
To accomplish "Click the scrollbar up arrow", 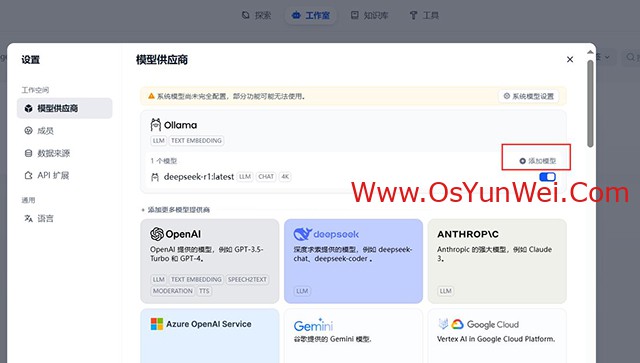I will tap(590, 52).
